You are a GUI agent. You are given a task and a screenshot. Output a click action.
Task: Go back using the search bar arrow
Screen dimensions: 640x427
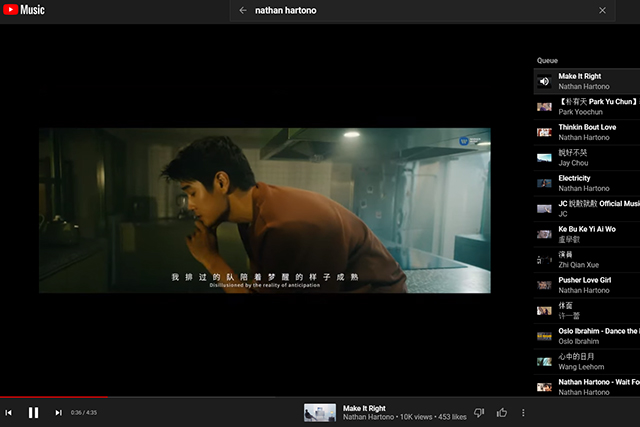[243, 10]
